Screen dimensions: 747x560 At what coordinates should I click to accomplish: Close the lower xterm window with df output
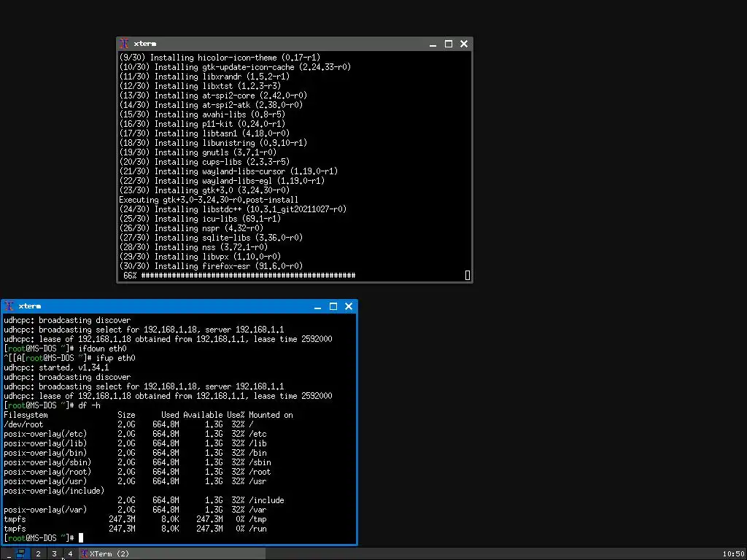(348, 306)
